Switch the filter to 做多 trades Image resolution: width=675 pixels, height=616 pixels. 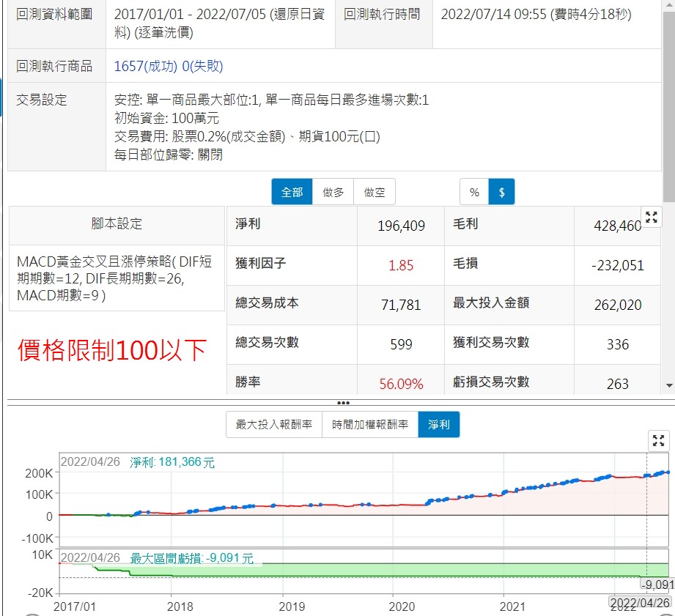coord(333,192)
